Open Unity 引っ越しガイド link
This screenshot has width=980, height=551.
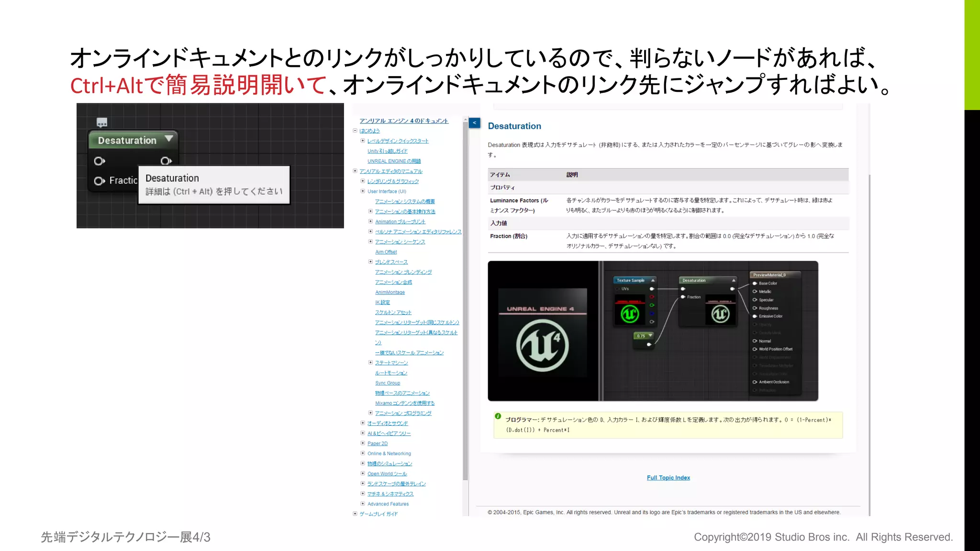(x=388, y=151)
